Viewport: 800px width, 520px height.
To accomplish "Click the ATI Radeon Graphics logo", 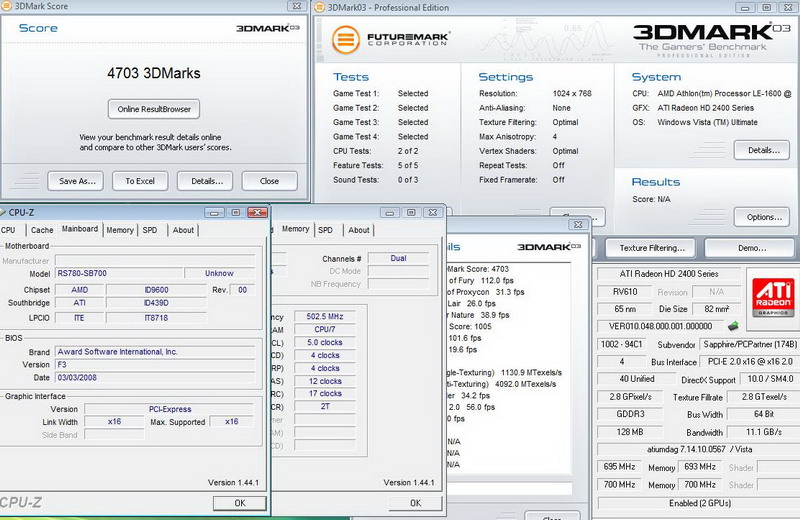I will tap(773, 298).
